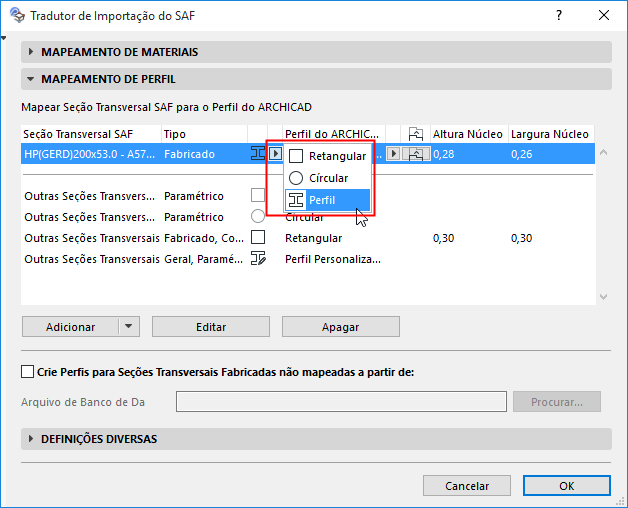Click the I-beam profile icon in HP(GERD) row

pos(258,154)
